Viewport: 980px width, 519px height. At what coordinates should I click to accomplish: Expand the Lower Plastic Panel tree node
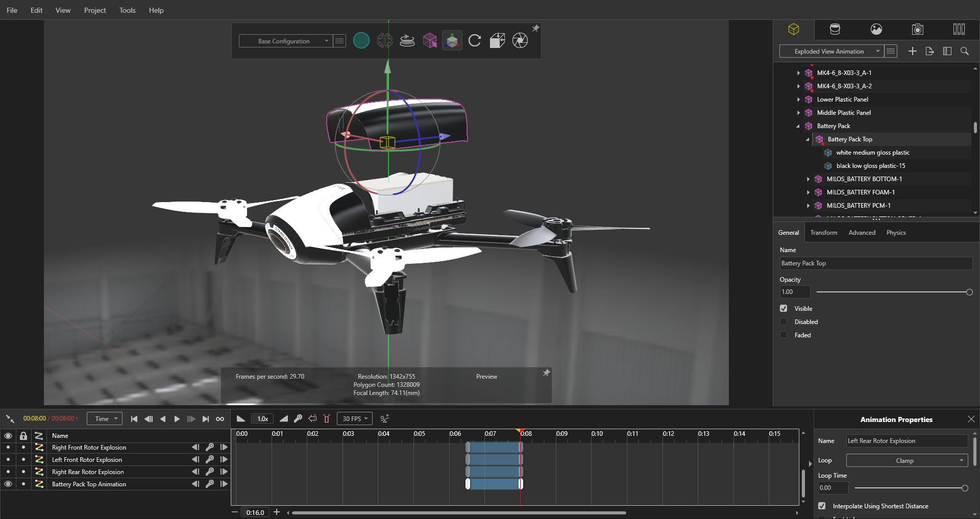(x=798, y=100)
